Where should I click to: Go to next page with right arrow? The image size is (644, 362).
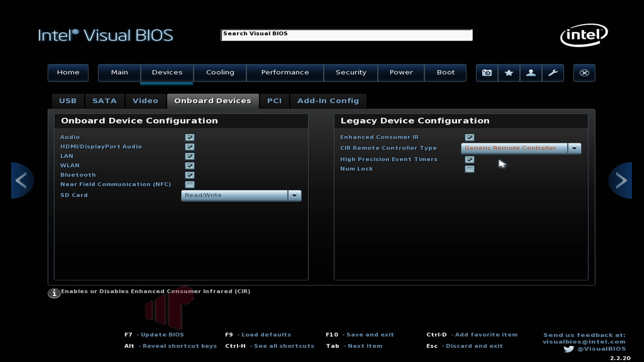(620, 180)
